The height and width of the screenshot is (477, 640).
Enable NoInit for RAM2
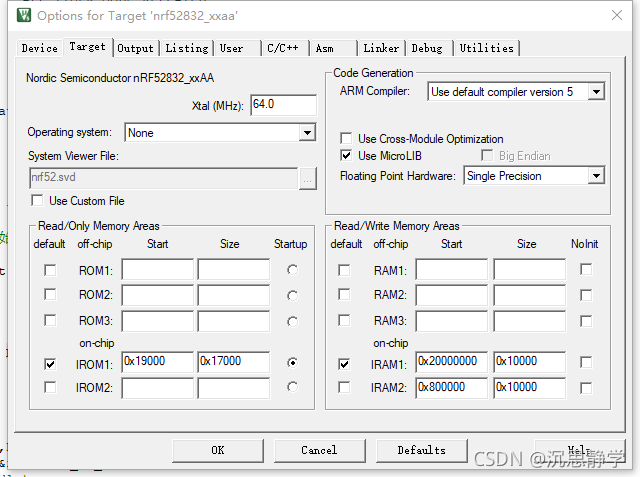coord(586,295)
